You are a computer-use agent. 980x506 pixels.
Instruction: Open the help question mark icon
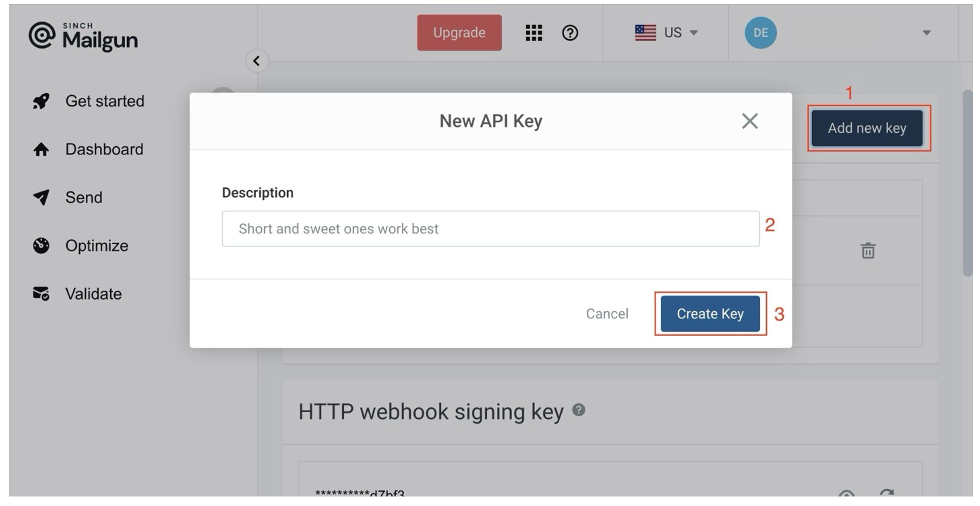pyautogui.click(x=570, y=33)
